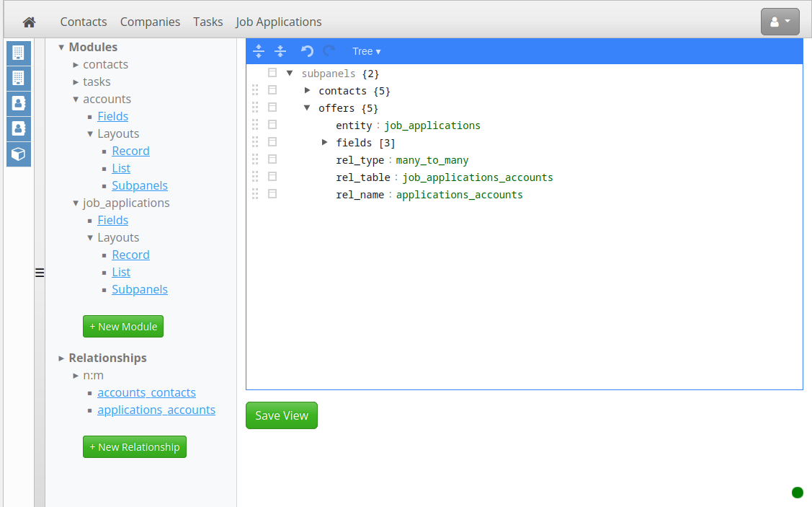812x507 pixels.
Task: Collapse the offers {5} node
Action: 307,107
